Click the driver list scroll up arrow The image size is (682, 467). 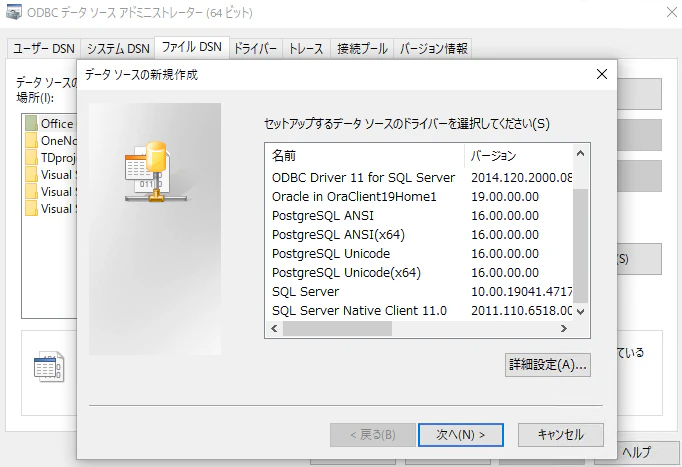(581, 153)
